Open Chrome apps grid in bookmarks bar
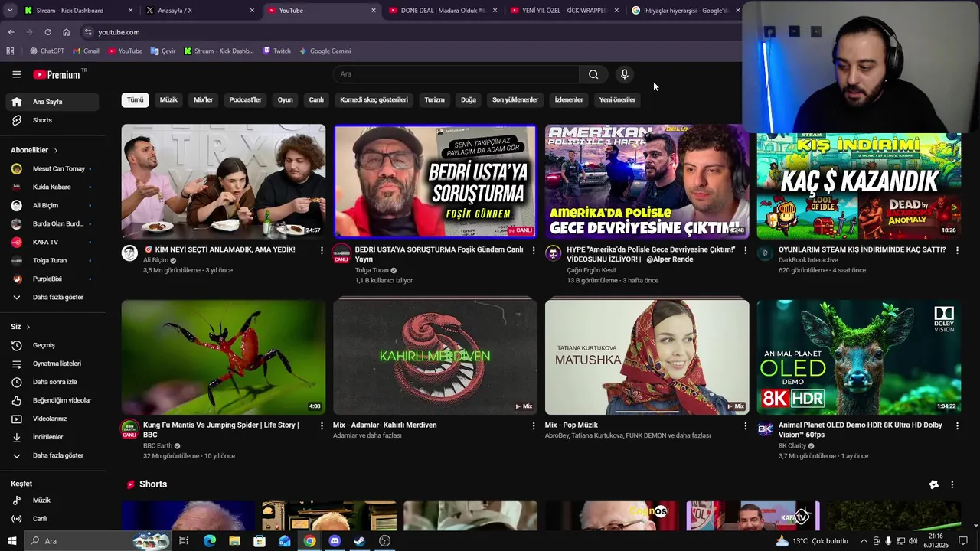The image size is (980, 551). (10, 51)
